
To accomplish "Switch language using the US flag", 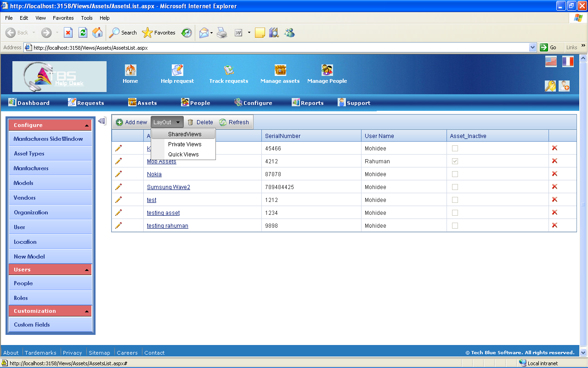I will pyautogui.click(x=551, y=62).
